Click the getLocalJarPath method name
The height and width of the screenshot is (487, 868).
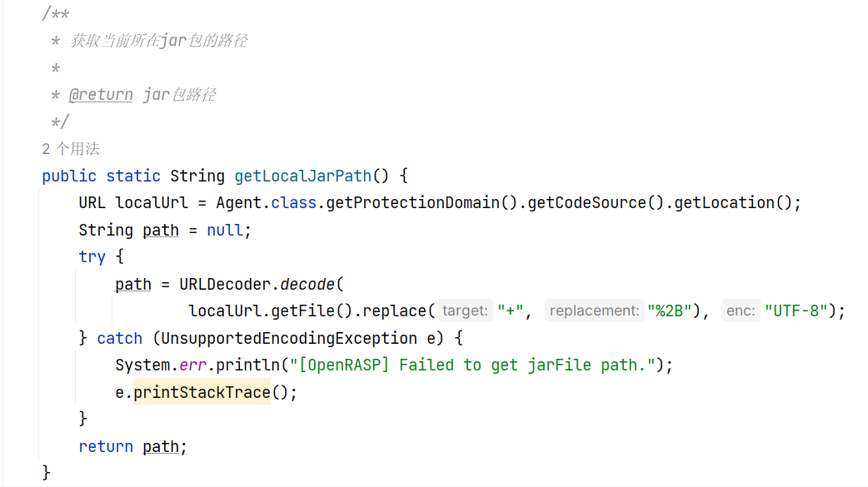pos(303,176)
